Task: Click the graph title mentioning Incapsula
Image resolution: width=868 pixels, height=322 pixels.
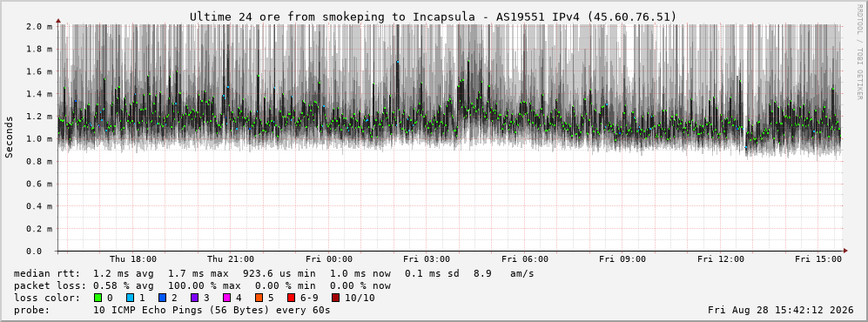Action: (433, 17)
